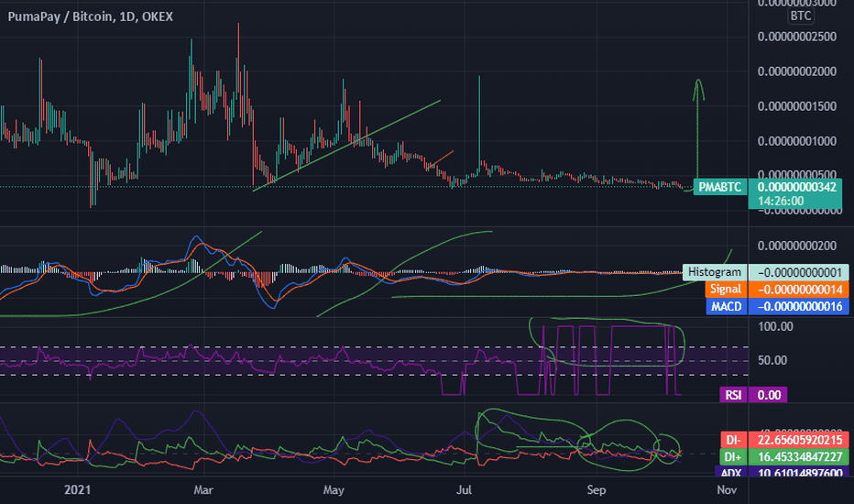Click the Nov label on time axis
This screenshot has height=504, width=854.
(x=728, y=490)
